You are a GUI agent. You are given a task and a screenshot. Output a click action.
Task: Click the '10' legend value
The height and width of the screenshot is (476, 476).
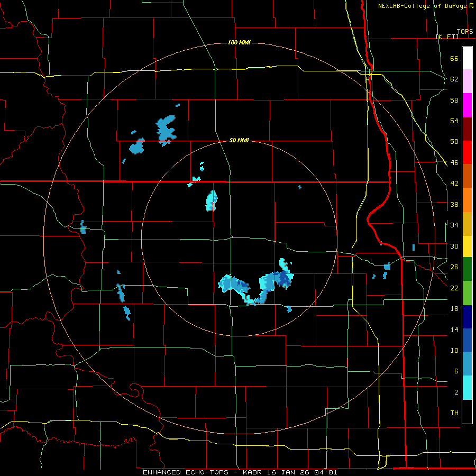[454, 350]
